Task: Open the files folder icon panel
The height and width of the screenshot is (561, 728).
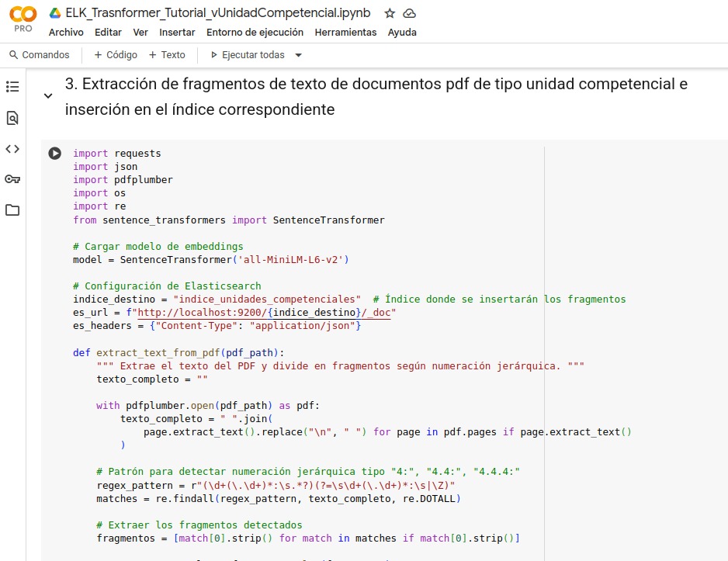Action: pos(12,210)
